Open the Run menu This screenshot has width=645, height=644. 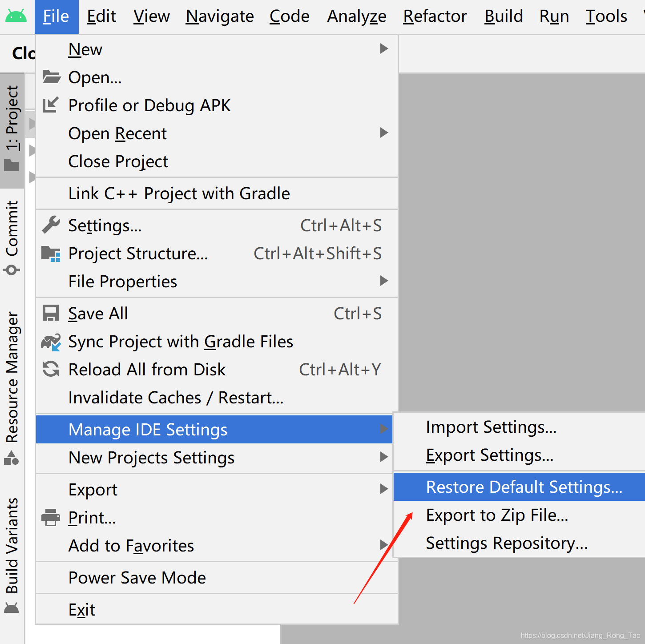point(554,16)
